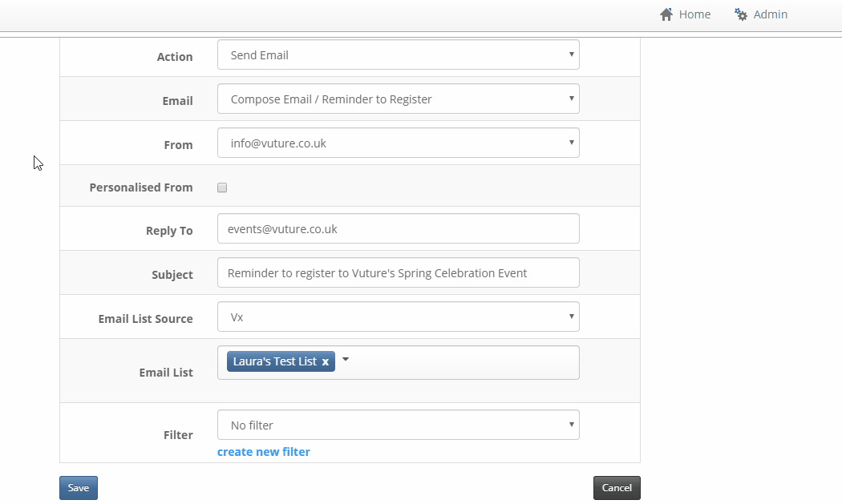Open the Admin menu item
Image resolution: width=842 pixels, height=504 pixels.
coord(761,14)
